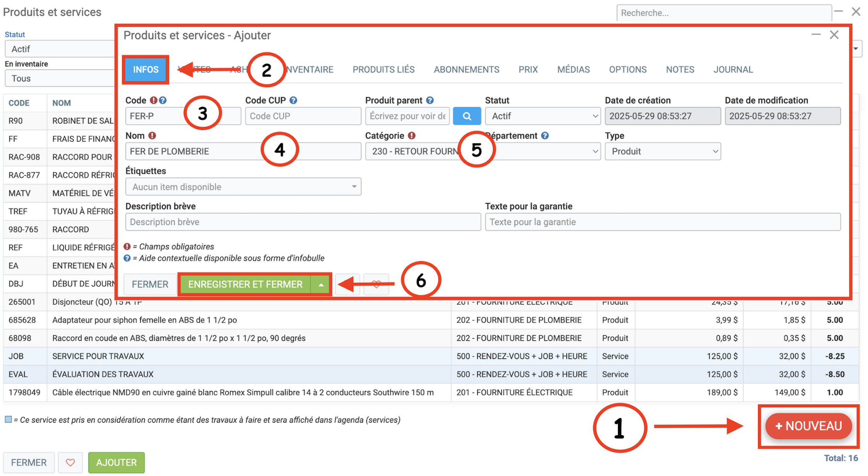The width and height of the screenshot is (868, 476).
Task: Expand the Enregistrer et fermer arrow menu
Action: 321,285
